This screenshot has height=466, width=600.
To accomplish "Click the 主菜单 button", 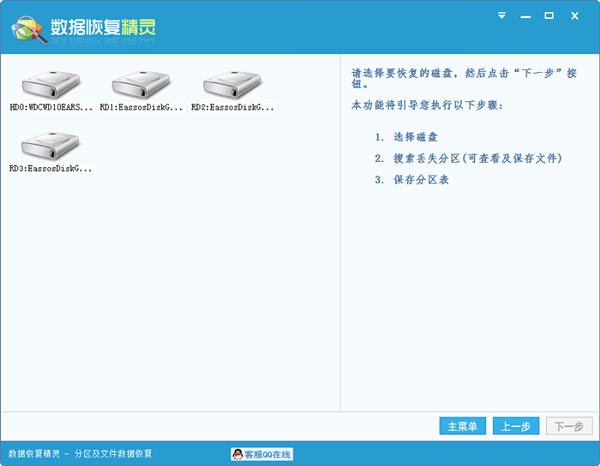I will (x=462, y=426).
